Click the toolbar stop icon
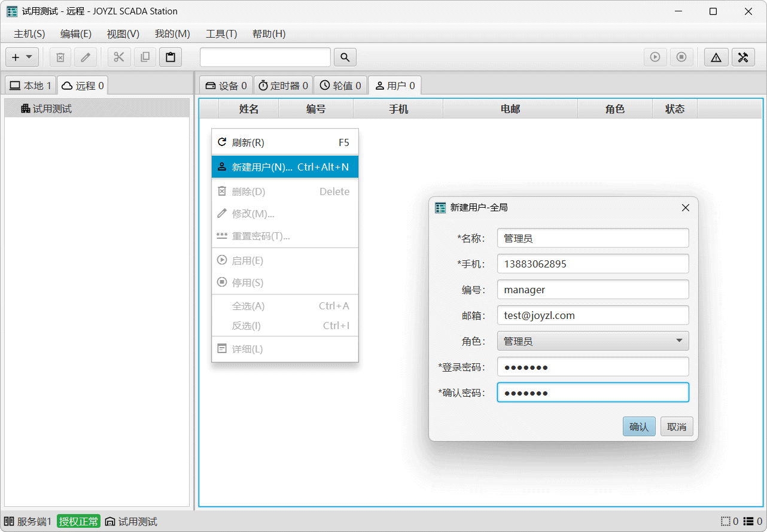 681,57
